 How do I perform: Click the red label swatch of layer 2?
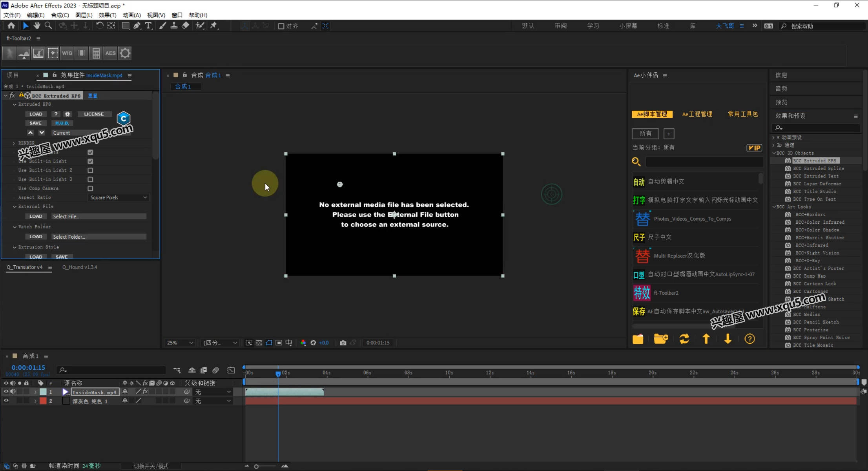(x=43, y=401)
